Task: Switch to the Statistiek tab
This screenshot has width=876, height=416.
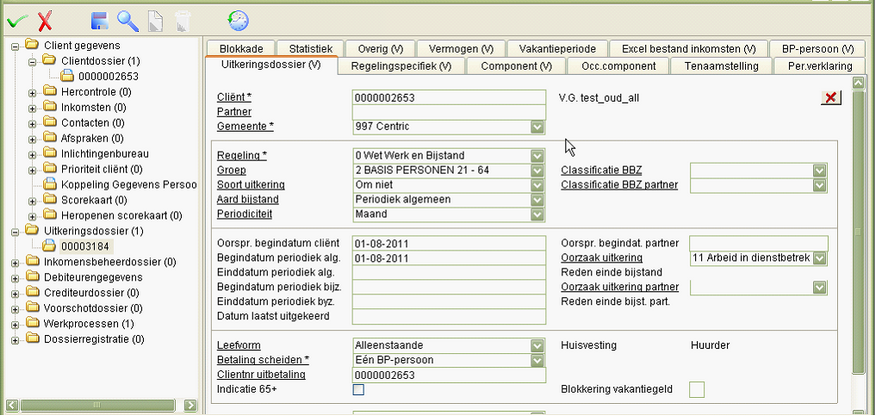Action: (x=311, y=49)
